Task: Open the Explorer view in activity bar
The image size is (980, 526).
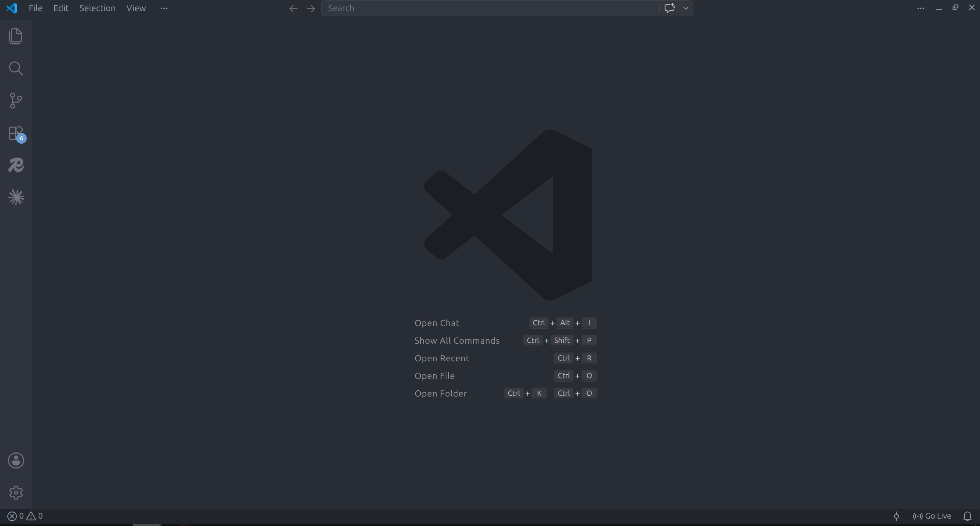Action: [x=16, y=36]
